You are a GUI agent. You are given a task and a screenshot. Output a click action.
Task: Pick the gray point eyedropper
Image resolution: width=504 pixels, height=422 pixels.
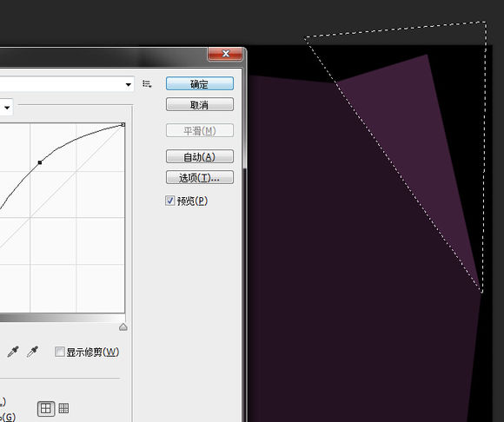tap(13, 352)
